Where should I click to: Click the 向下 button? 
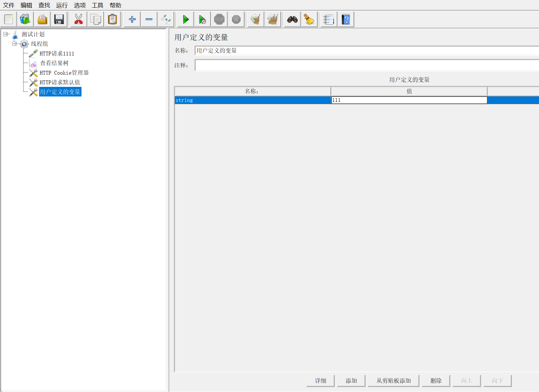point(498,381)
